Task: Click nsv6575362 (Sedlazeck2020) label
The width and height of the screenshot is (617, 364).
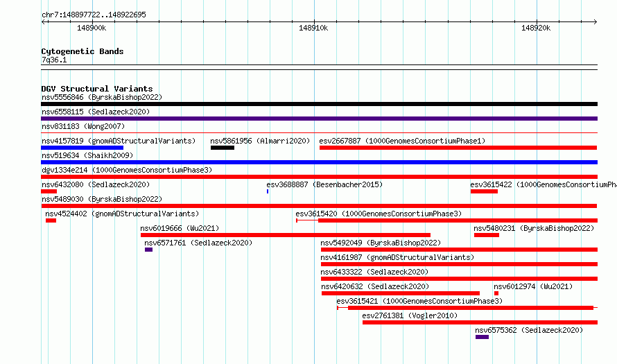Action: pos(529,330)
